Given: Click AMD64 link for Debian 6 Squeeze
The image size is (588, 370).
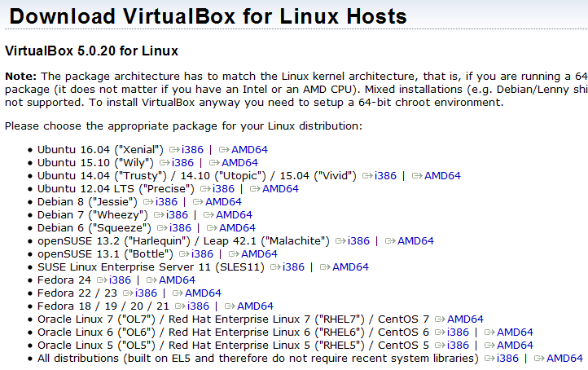Looking at the screenshot, I should (x=237, y=227).
